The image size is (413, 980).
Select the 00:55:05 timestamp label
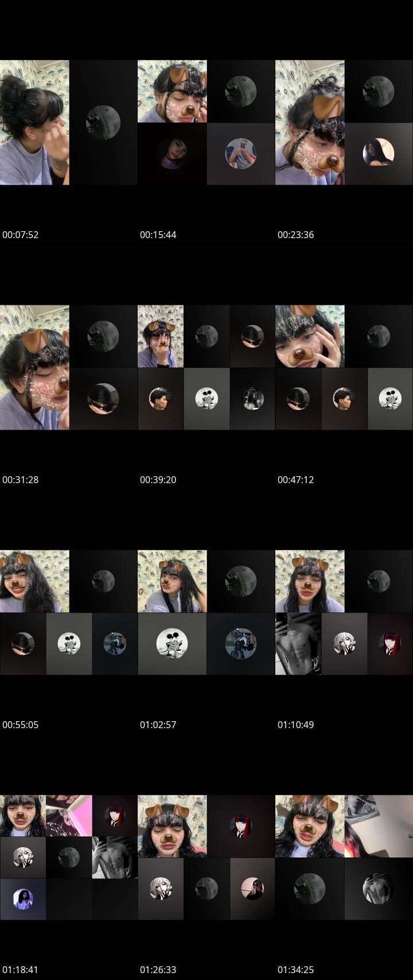pyautogui.click(x=20, y=725)
